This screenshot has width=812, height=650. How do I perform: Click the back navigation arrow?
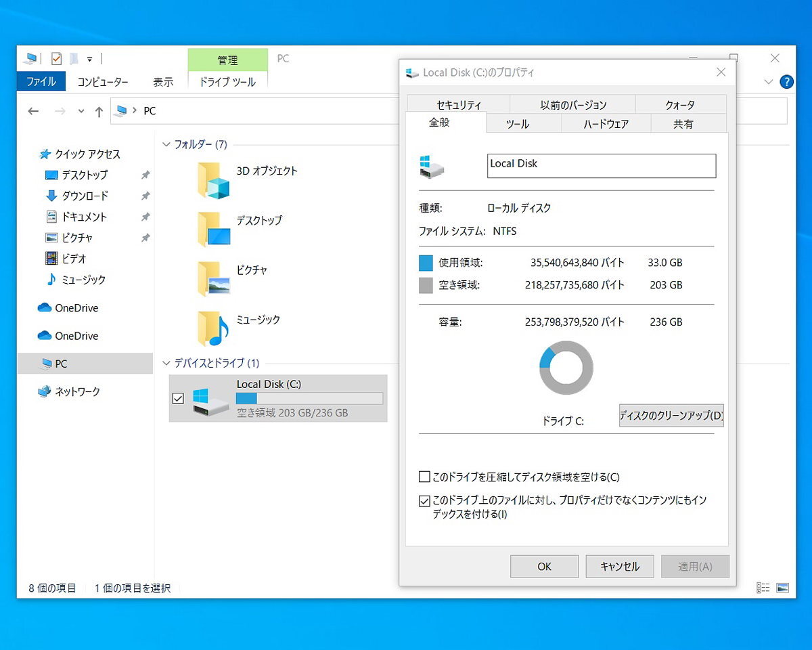click(x=33, y=111)
